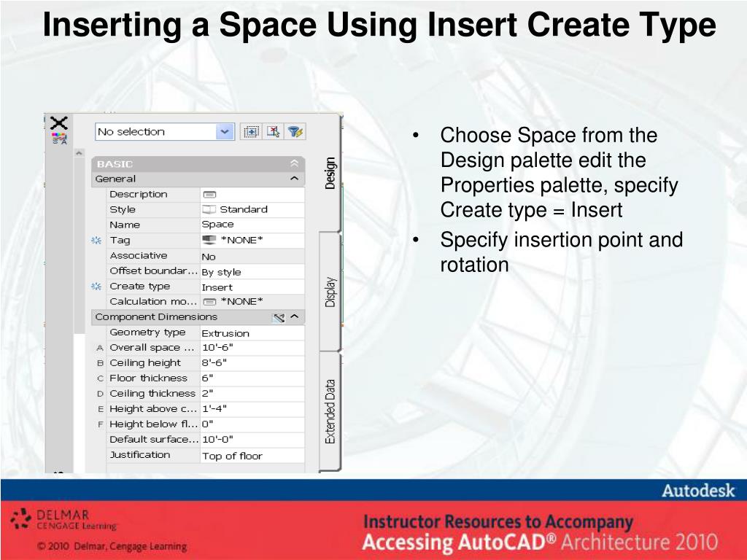The image size is (747, 560).
Task: Click the Floor thickness property label
Action: pos(149,378)
